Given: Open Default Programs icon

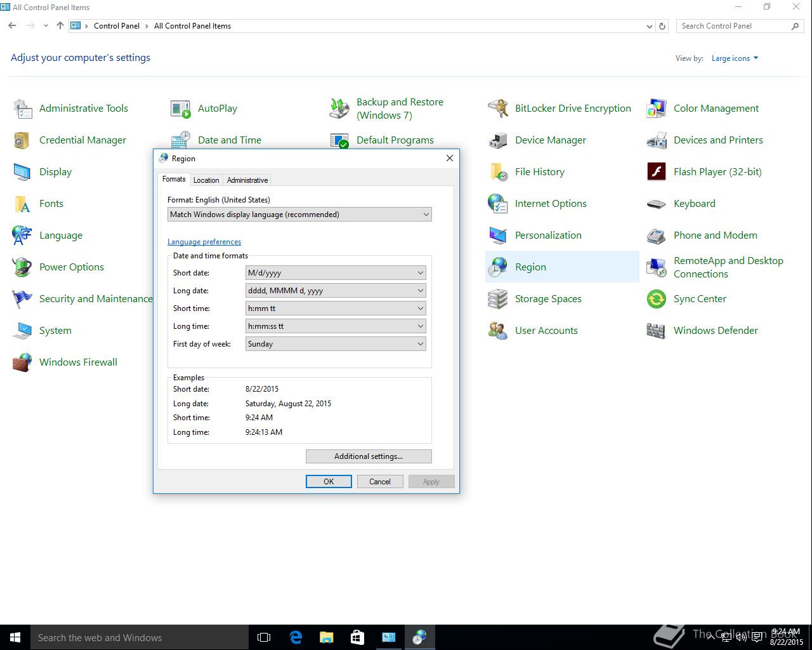Looking at the screenshot, I should (339, 140).
